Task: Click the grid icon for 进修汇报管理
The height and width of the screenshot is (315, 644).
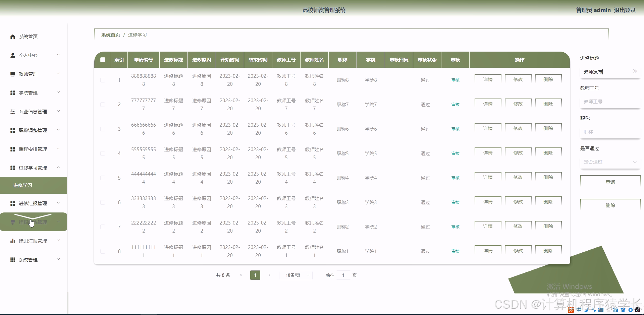Action: click(x=13, y=203)
